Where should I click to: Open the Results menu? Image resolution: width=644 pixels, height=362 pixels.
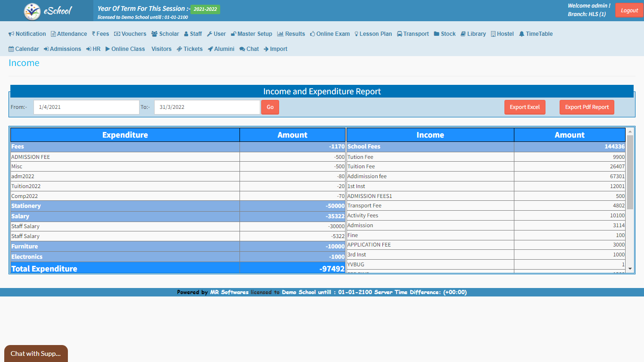click(291, 34)
